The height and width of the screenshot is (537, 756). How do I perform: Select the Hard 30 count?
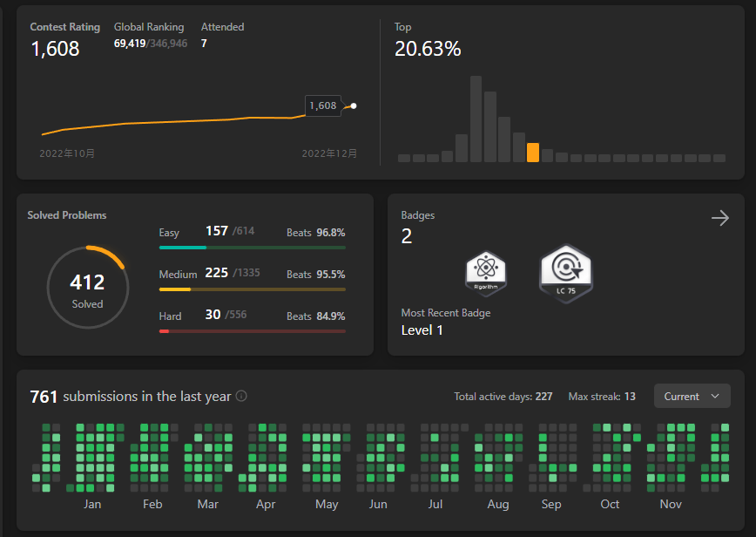pyautogui.click(x=213, y=315)
